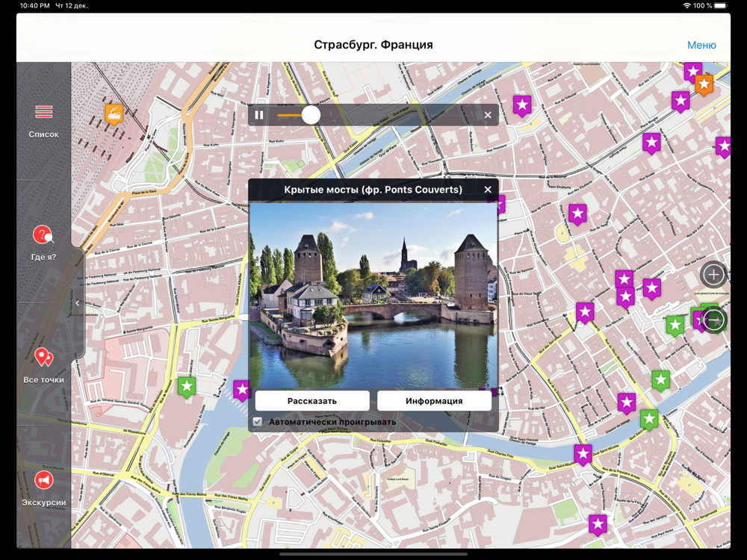Open the Ponts Couverts photo
Viewport: 747px width, 560px height.
[373, 295]
